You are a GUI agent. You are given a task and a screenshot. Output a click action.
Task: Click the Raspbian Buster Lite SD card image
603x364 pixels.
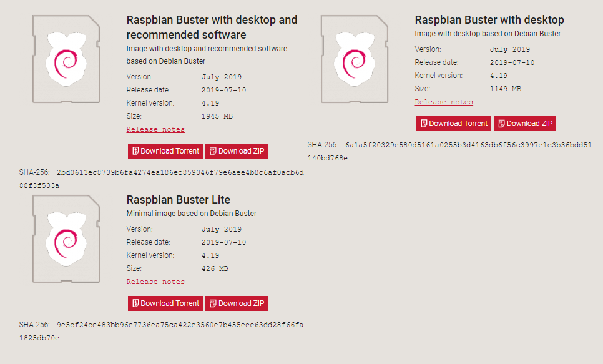pos(66,239)
